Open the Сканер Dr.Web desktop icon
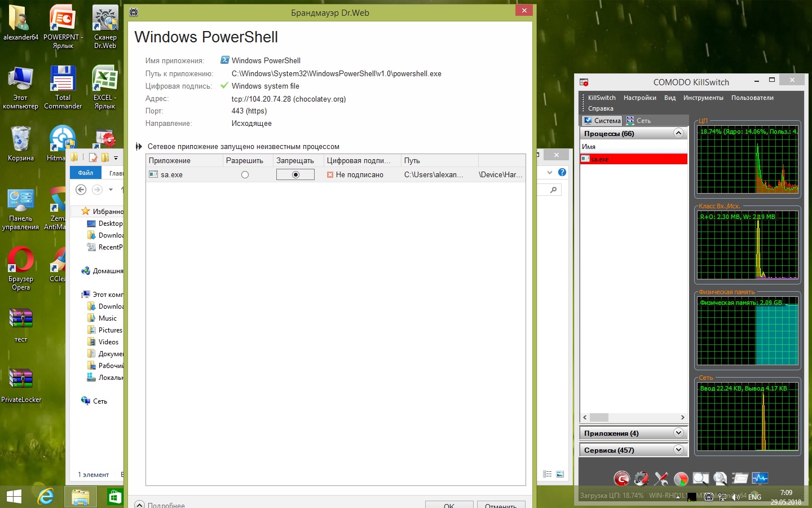Screen dimensions: 812x508 click(105, 27)
